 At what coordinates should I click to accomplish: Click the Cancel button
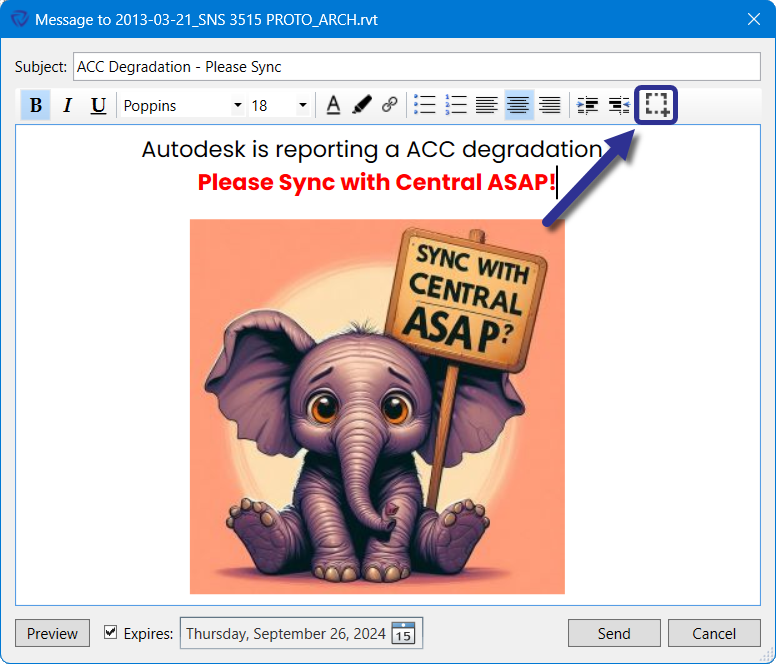(x=714, y=633)
